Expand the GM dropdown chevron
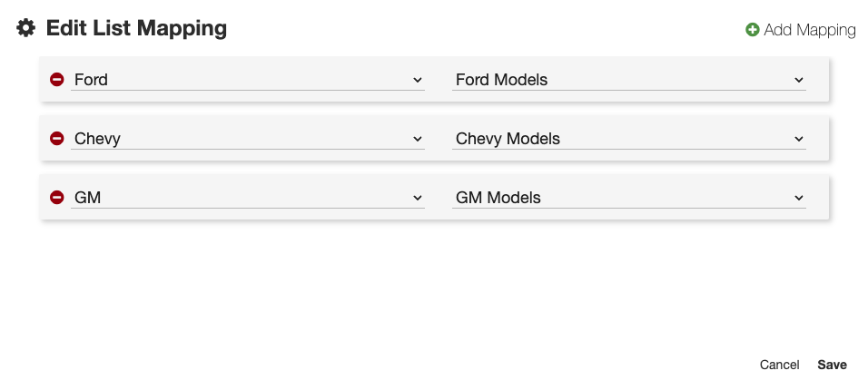 click(x=418, y=197)
